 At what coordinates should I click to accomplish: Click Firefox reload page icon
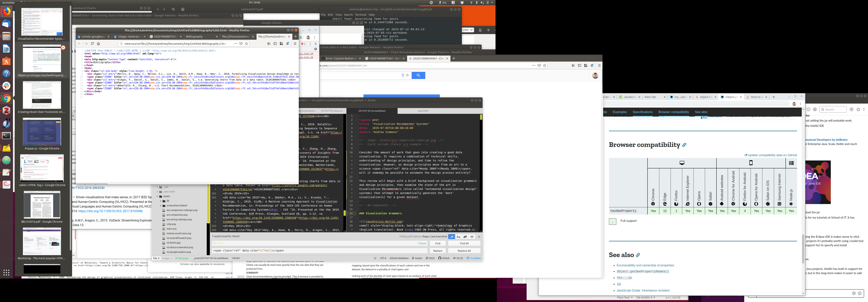[92, 44]
